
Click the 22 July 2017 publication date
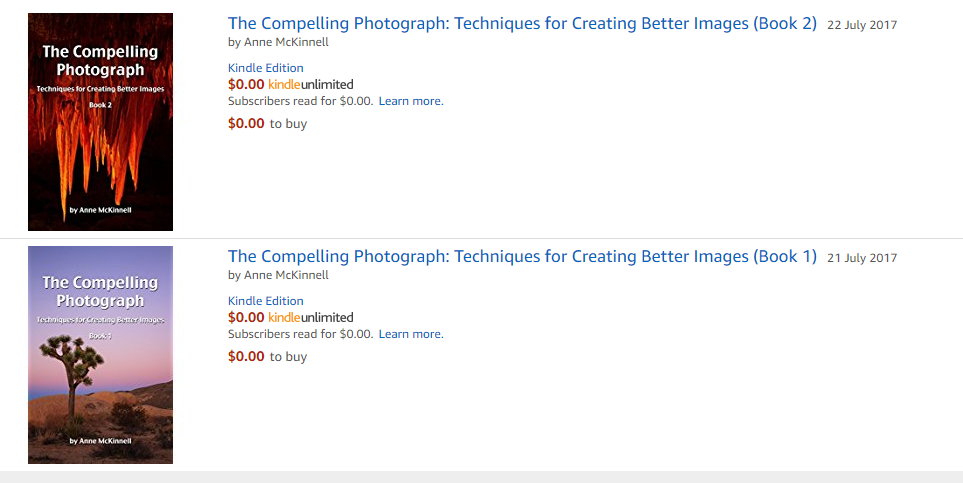pyautogui.click(x=862, y=25)
